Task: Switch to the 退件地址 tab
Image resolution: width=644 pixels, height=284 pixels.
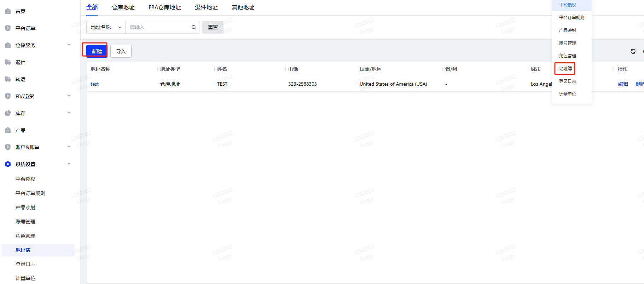Action: (x=206, y=7)
